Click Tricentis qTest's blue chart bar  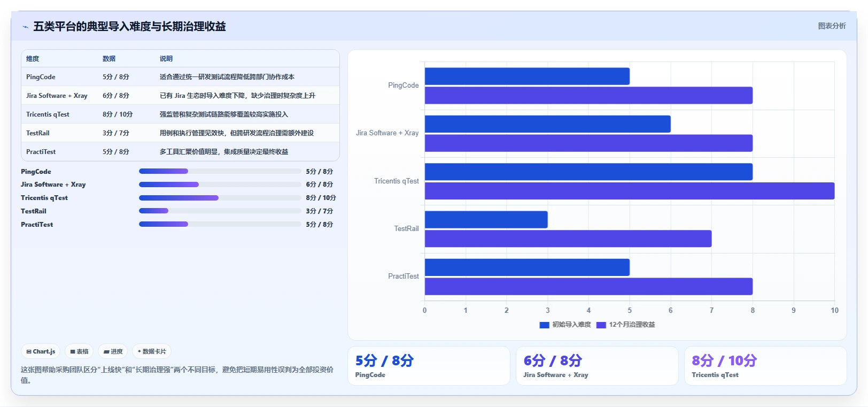tap(588, 172)
